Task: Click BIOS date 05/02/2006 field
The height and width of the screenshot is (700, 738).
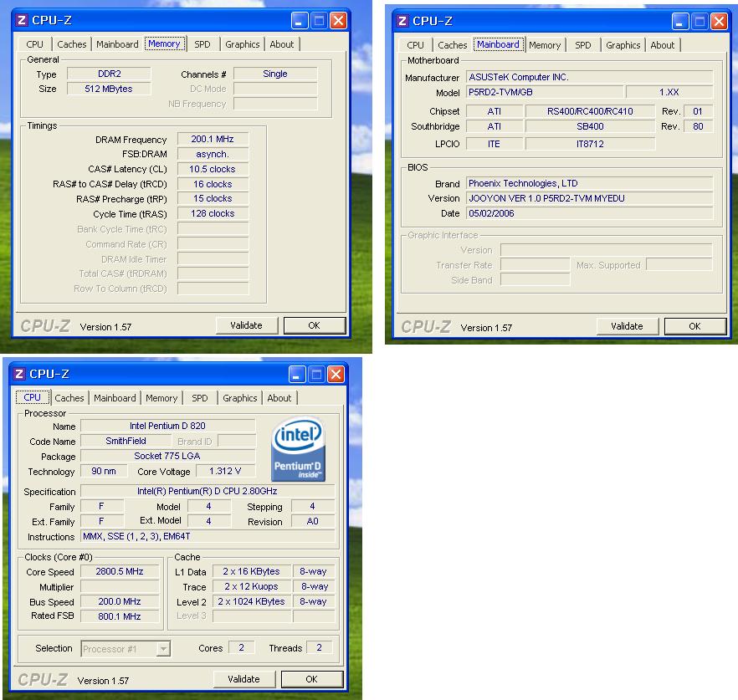Action: [x=590, y=213]
